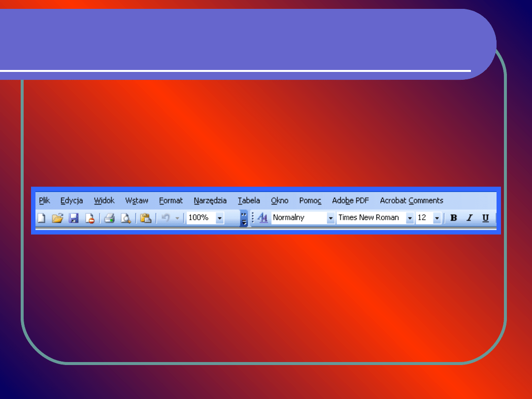
Task: Click the Undo arrow icon
Action: (x=166, y=218)
